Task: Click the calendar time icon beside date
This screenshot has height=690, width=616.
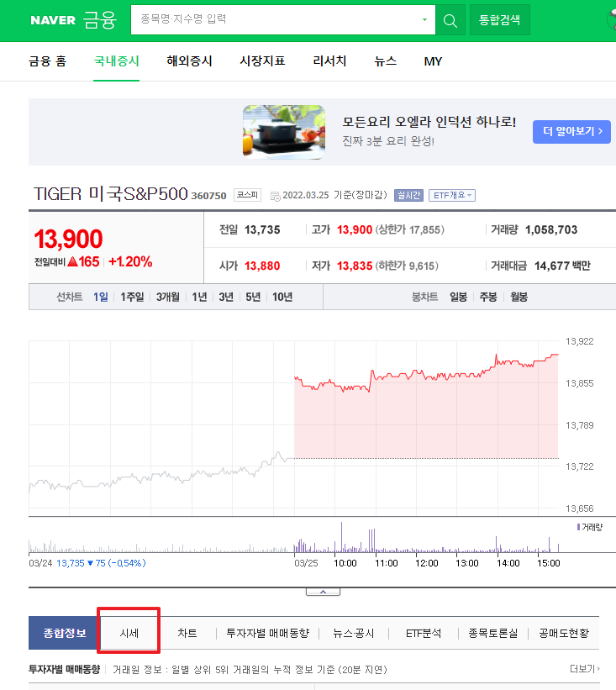Action: click(276, 196)
